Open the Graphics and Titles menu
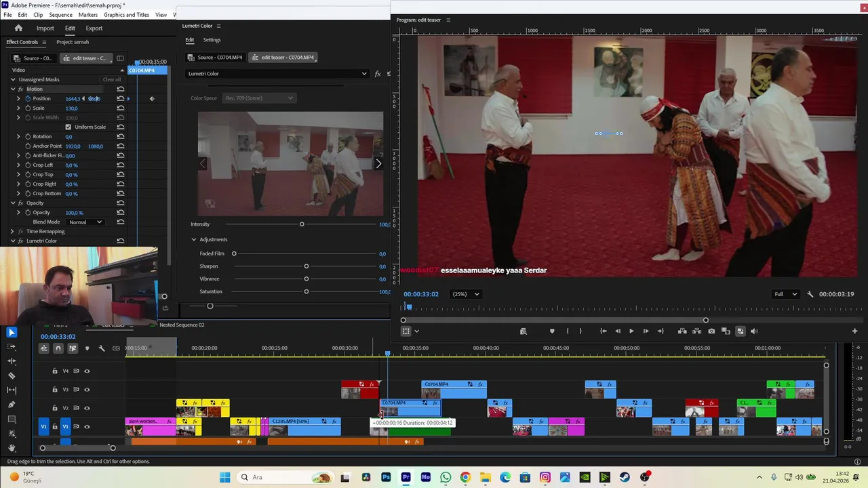 click(x=127, y=14)
